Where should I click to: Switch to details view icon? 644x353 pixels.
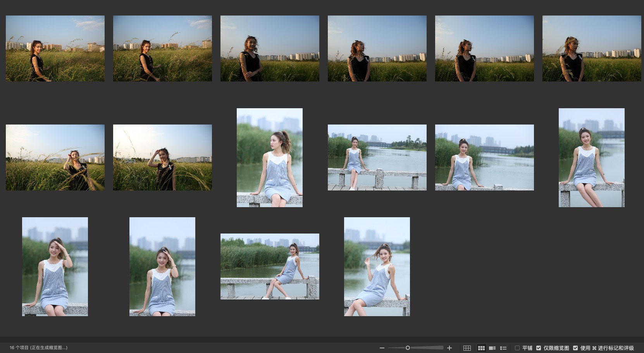coord(492,348)
